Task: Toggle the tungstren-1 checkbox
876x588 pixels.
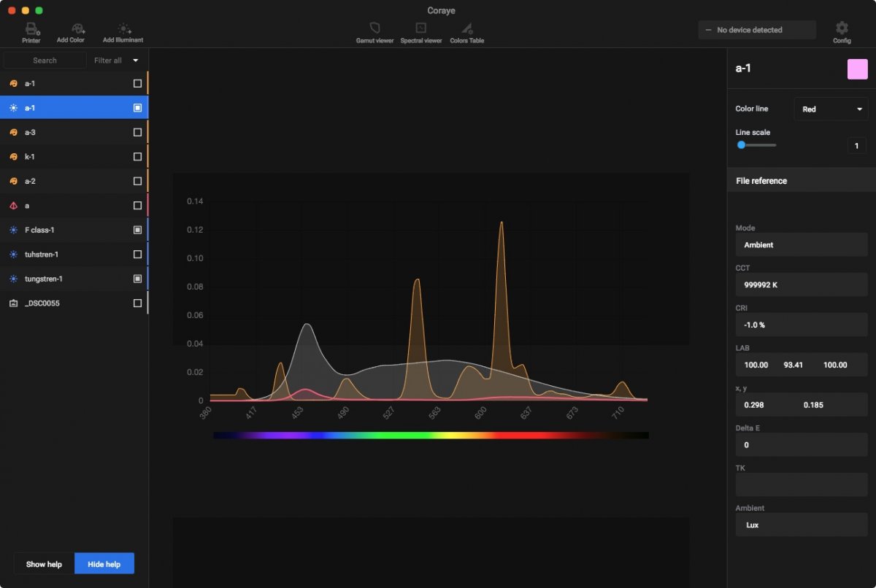Action: coord(137,279)
